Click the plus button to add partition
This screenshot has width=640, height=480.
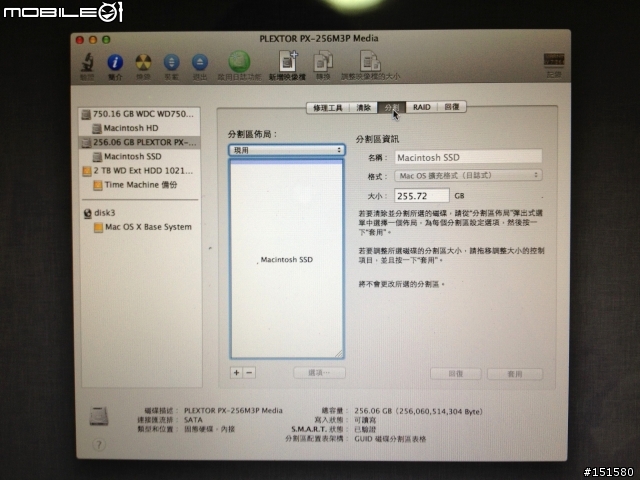[x=236, y=372]
